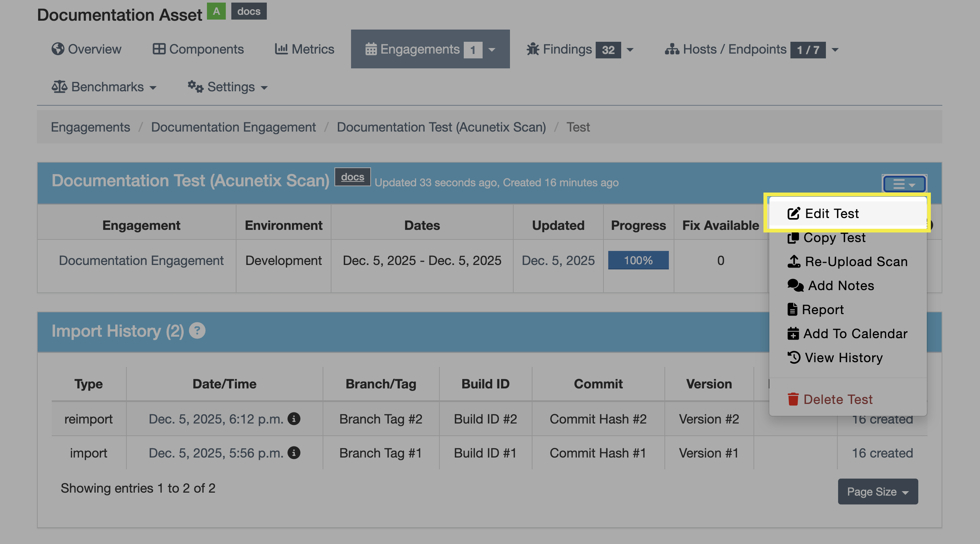
Task: Toggle the test actions hamburger menu button
Action: 904,184
